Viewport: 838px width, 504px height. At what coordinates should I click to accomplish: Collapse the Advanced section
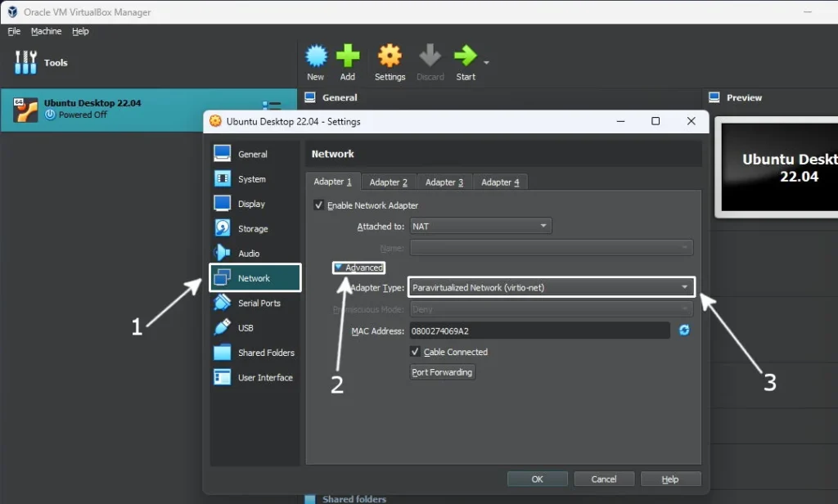(358, 268)
